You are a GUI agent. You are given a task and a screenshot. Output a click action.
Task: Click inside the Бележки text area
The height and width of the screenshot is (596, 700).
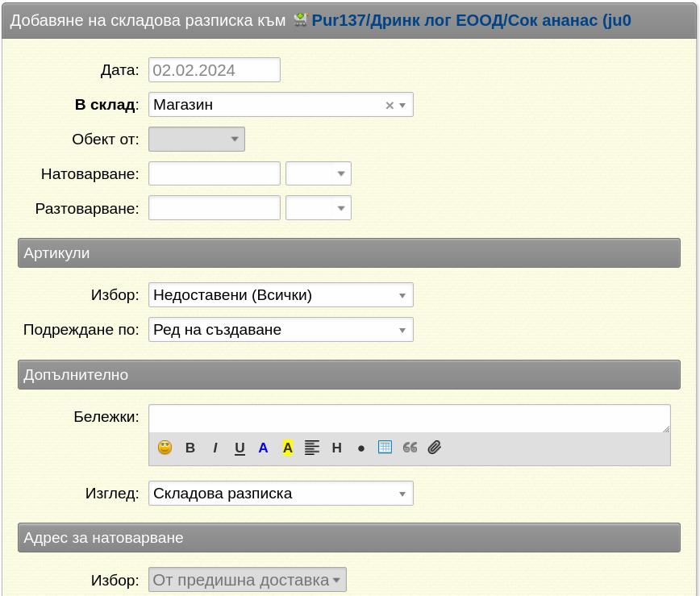[410, 419]
